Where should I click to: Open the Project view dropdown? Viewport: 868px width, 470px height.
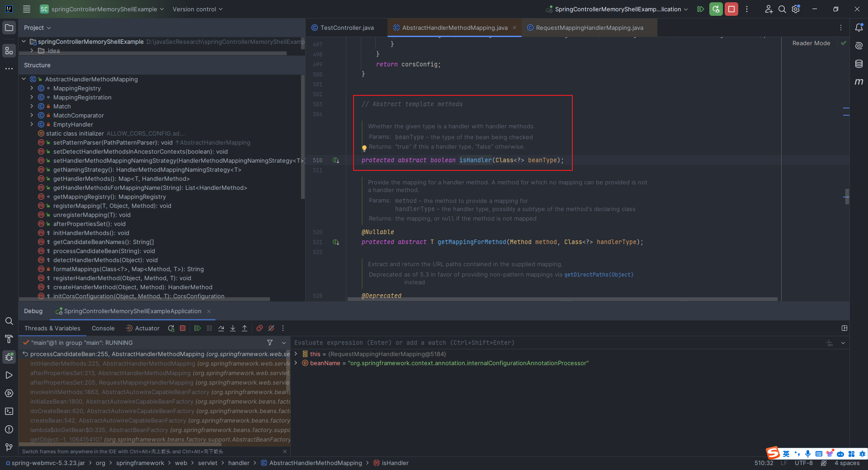38,28
